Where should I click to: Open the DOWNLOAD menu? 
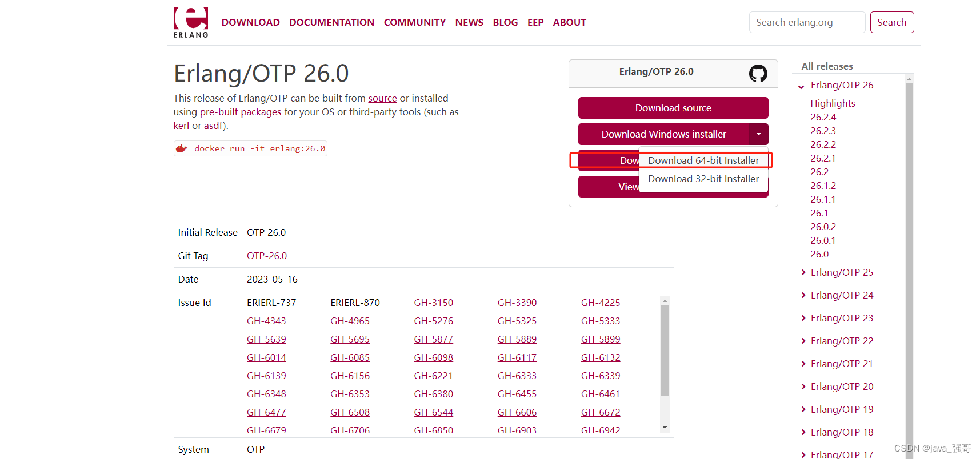250,22
